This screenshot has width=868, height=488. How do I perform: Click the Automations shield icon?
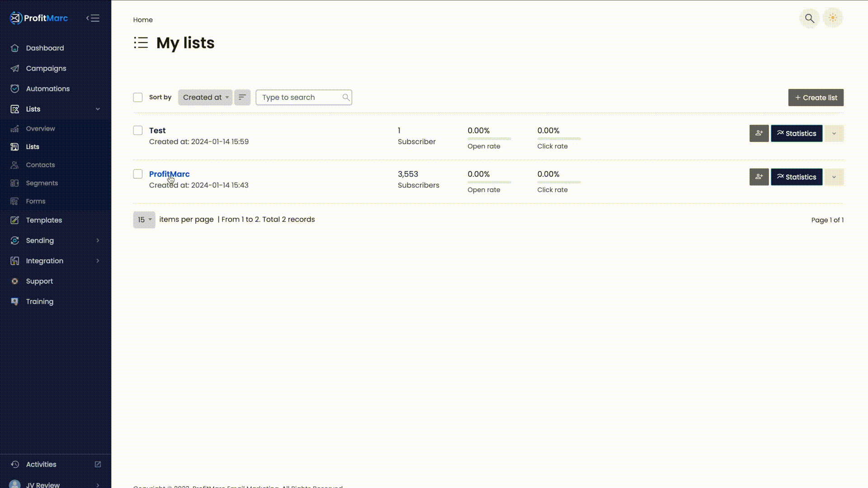tap(15, 89)
